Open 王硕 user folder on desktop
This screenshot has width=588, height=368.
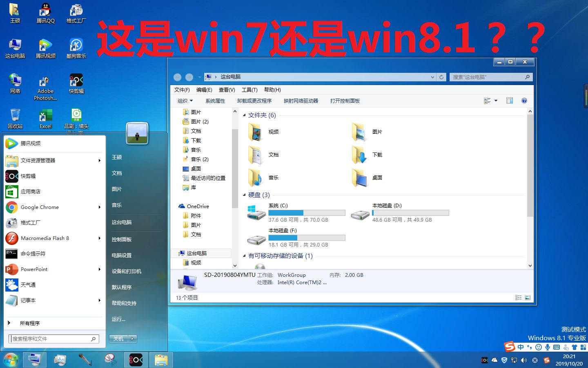[15, 13]
